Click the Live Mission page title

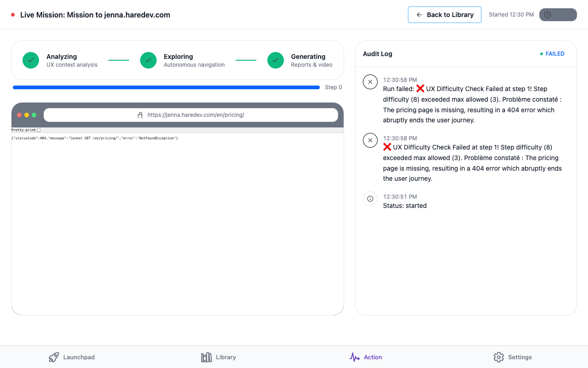(95, 15)
